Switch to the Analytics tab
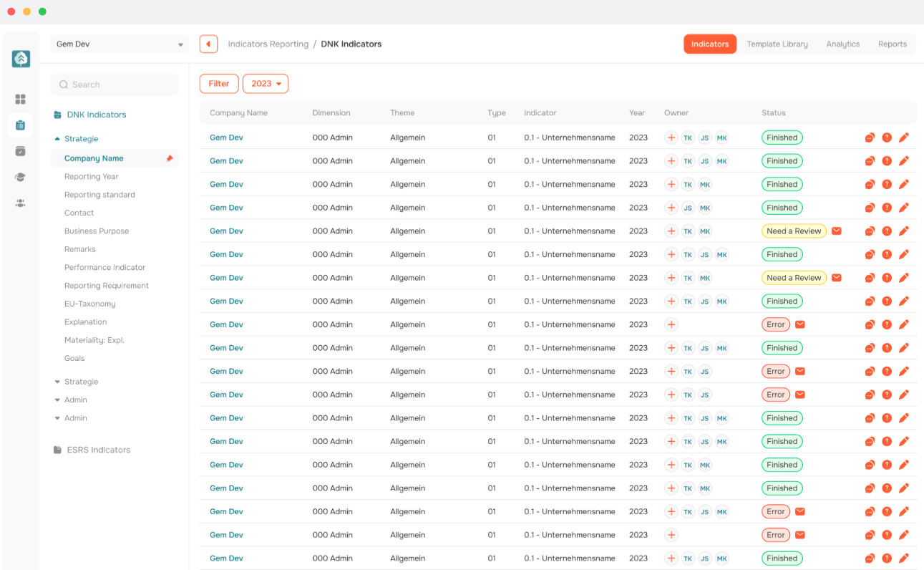924x570 pixels. [x=842, y=44]
